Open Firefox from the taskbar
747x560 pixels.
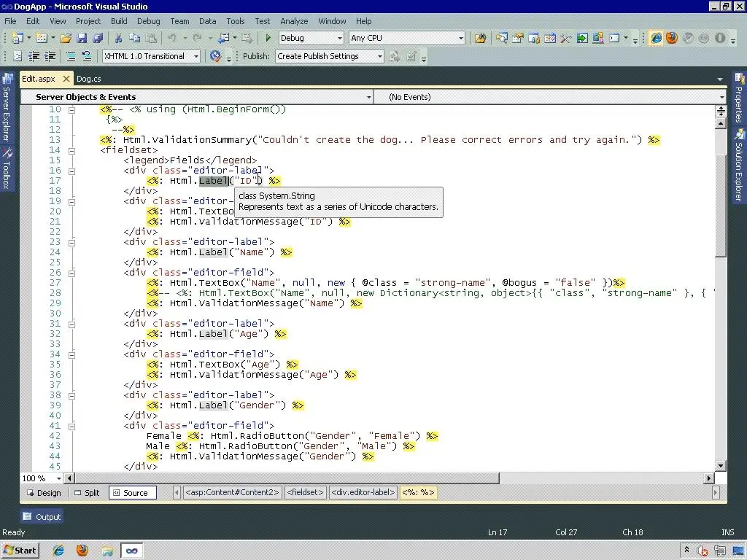pyautogui.click(x=82, y=551)
